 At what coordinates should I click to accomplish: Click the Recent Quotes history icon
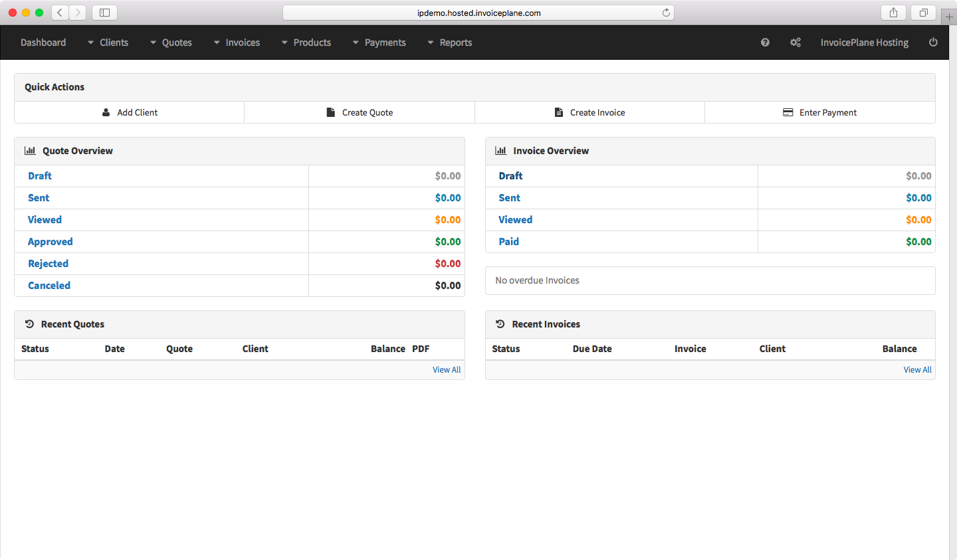[29, 324]
